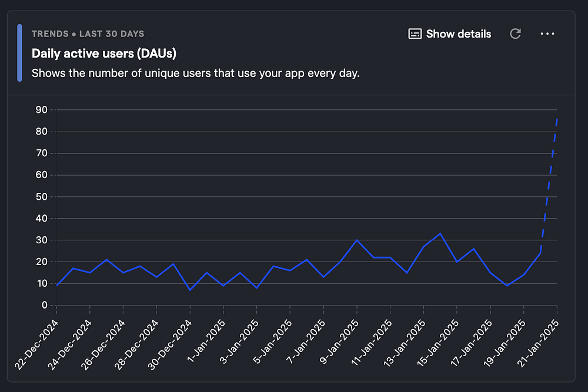588x392 pixels.
Task: Click the Trends • Last 30 Days label
Action: point(88,34)
